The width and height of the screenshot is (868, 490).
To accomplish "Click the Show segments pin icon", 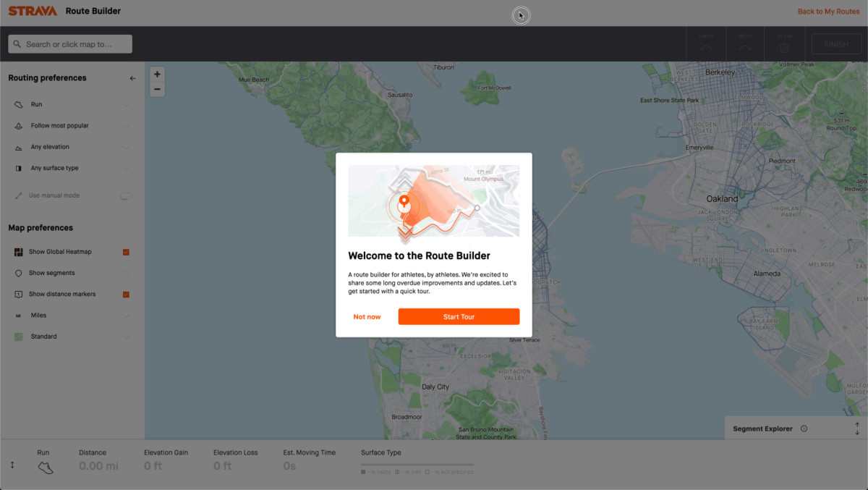I will pyautogui.click(x=19, y=273).
